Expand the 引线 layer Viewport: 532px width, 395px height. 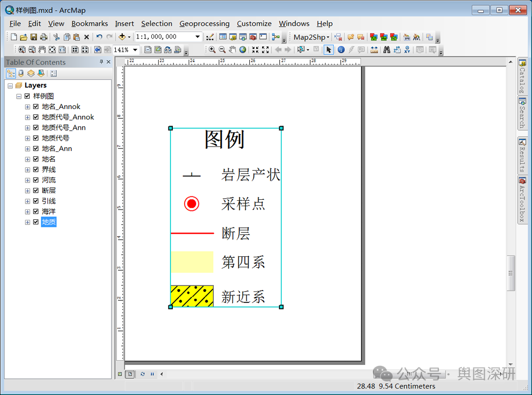point(28,201)
